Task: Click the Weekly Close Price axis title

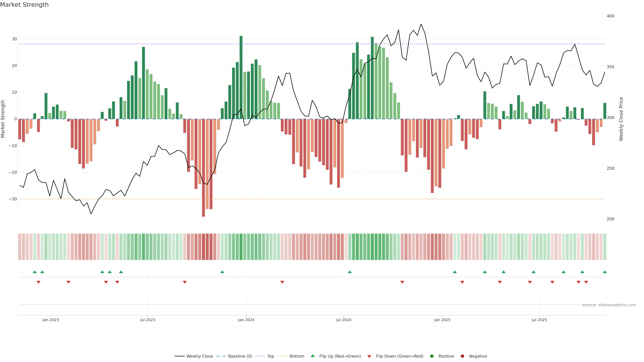Action: point(621,119)
